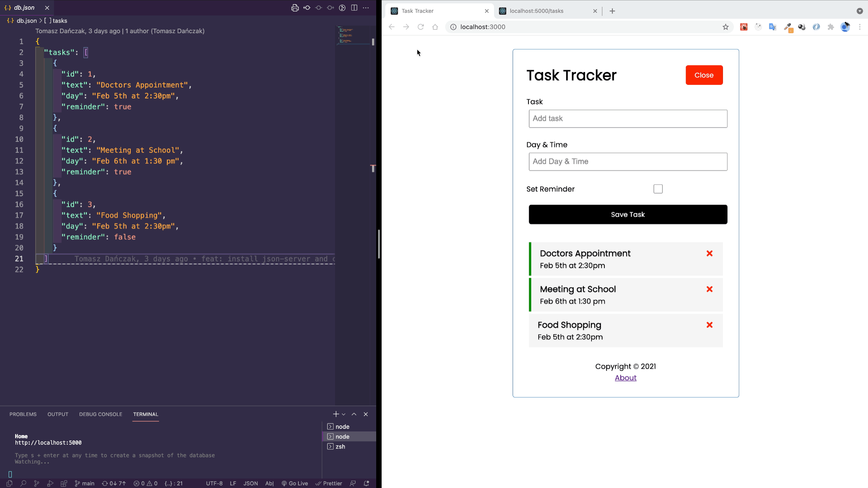Screen dimensions: 868x488
Task: Click the print icon in the editor toolbar
Action: 295,8
